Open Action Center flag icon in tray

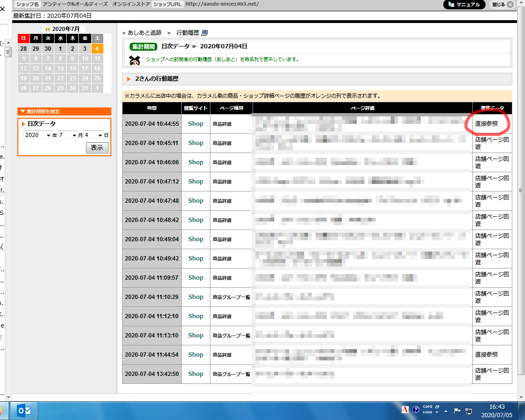coord(457,410)
